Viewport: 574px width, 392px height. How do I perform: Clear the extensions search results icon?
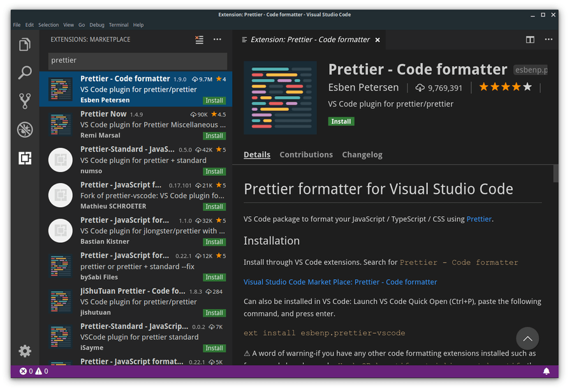pyautogui.click(x=198, y=40)
